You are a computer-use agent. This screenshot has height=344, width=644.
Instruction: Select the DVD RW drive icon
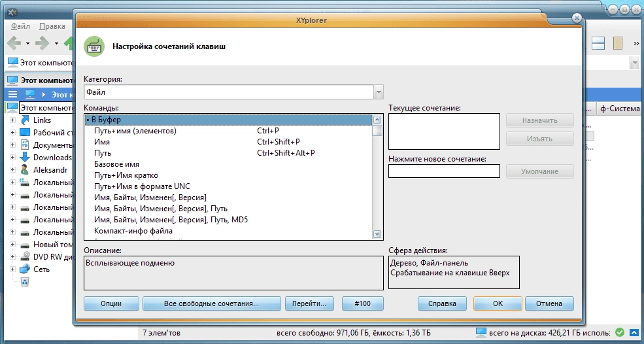(25, 256)
